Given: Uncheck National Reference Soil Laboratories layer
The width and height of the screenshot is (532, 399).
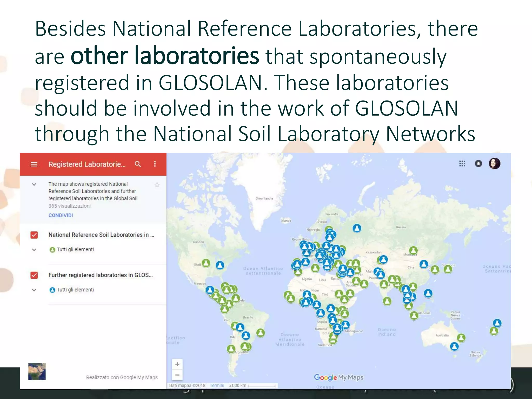Looking at the screenshot, I should (34, 235).
